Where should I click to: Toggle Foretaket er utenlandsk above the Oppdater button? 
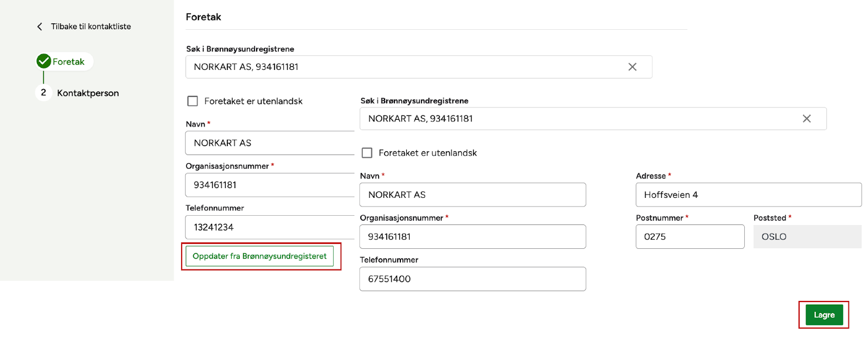[193, 101]
